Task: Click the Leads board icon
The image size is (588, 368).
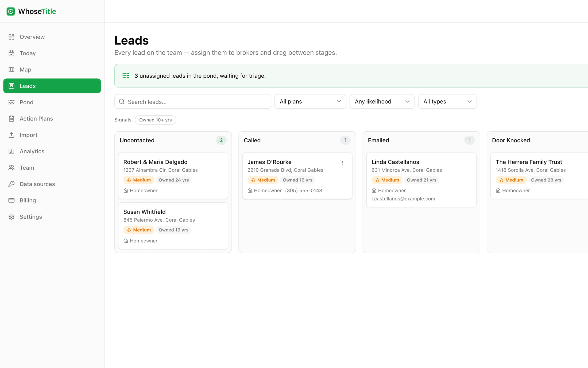Action: [x=11, y=86]
